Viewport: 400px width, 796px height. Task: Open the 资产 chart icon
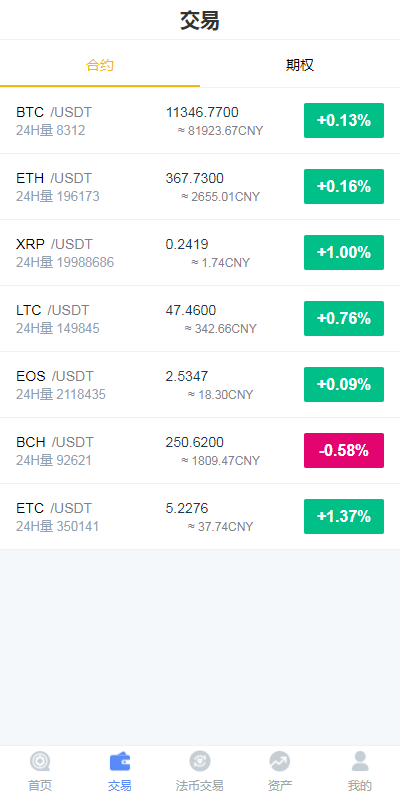(x=280, y=761)
